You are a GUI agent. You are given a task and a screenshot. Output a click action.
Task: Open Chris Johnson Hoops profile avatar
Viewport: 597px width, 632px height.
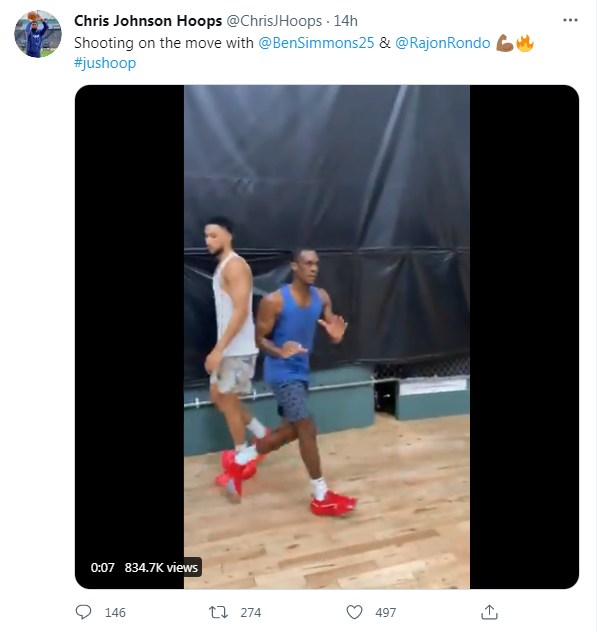tap(38, 34)
